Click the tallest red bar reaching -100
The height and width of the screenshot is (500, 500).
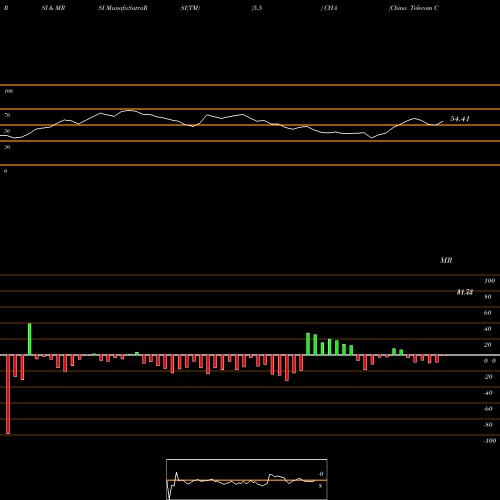click(8, 394)
